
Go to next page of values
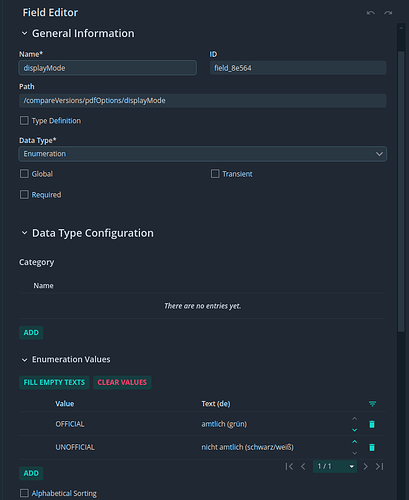[x=366, y=466]
